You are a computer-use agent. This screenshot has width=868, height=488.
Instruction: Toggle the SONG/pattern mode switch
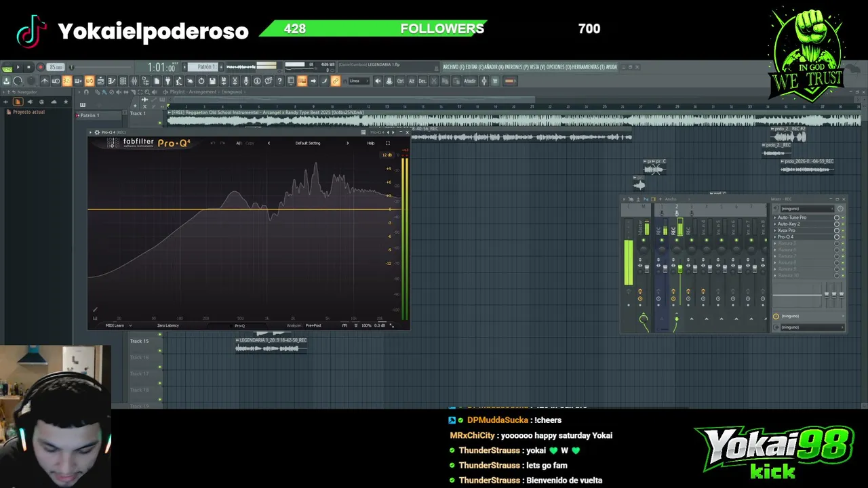(7, 67)
